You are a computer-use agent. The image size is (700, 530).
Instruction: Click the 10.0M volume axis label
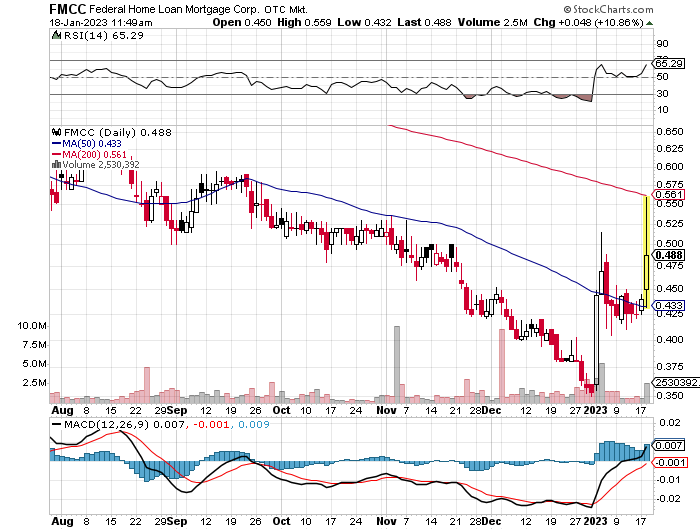click(x=32, y=326)
